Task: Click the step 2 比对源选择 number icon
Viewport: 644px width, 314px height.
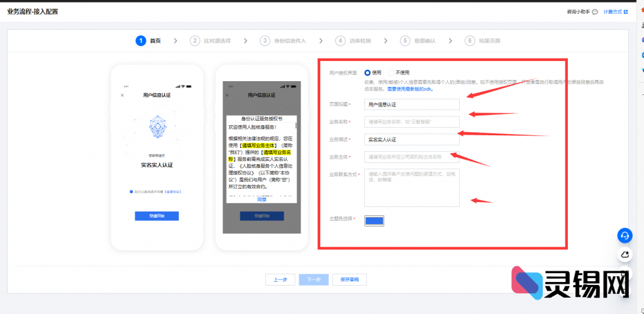Action: pos(195,41)
